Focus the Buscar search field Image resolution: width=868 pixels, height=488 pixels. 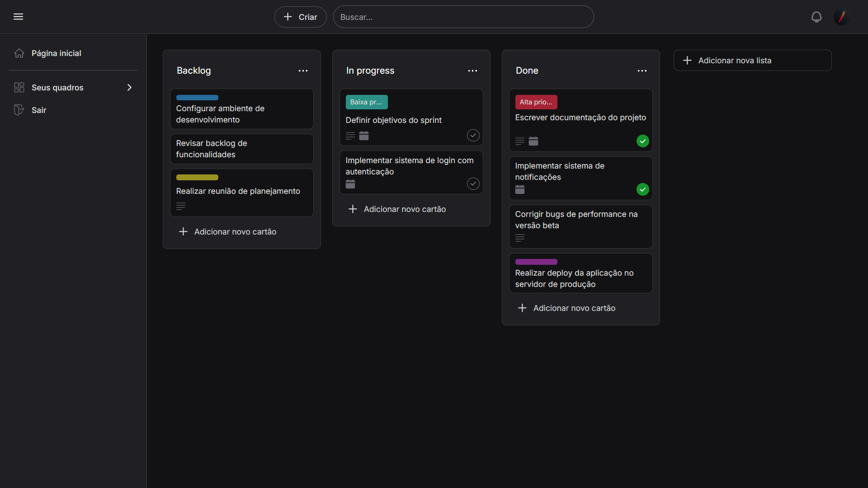463,17
